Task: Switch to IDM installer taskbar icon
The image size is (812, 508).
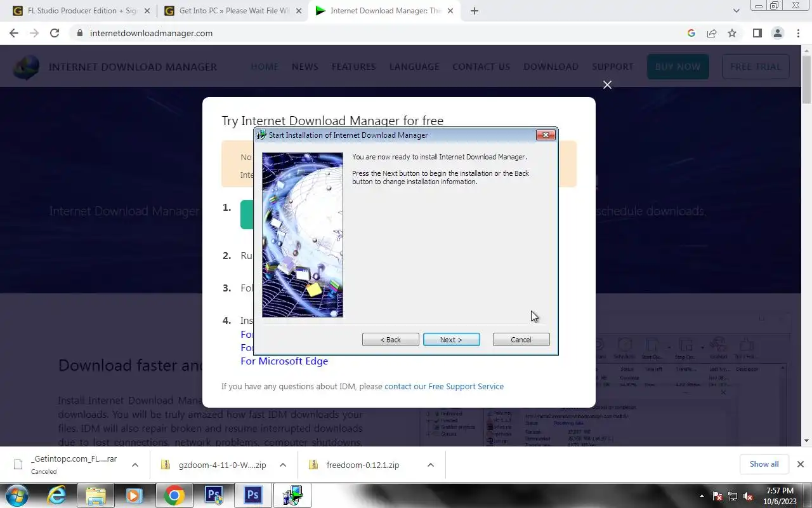Action: pyautogui.click(x=292, y=495)
